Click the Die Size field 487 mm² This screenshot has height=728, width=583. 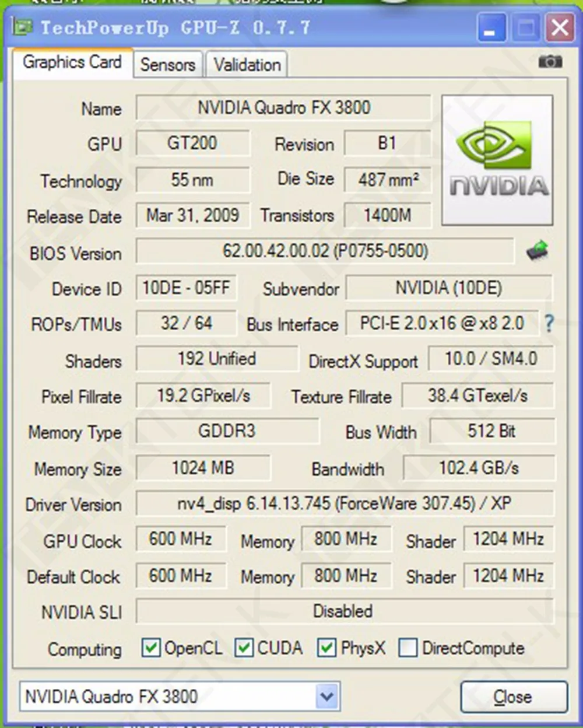click(x=388, y=180)
